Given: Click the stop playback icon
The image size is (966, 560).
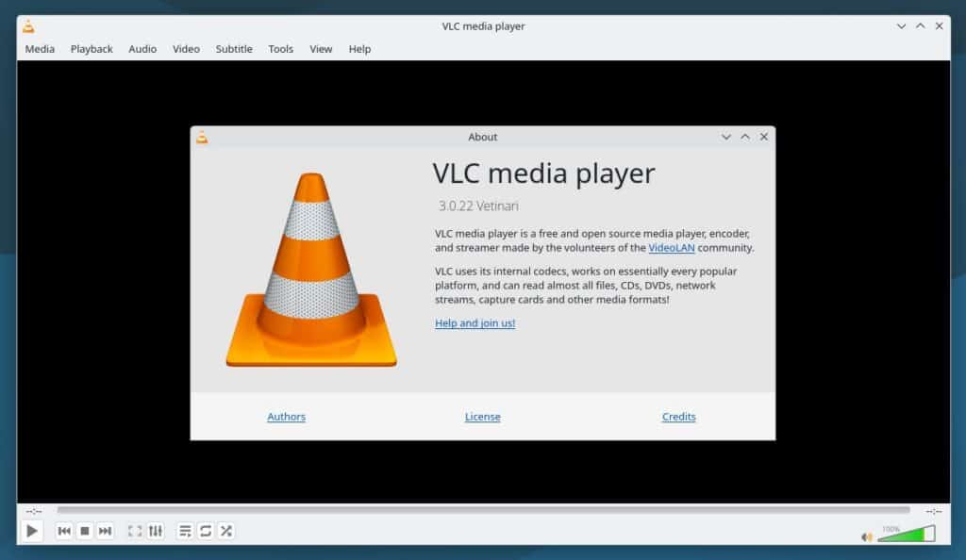Looking at the screenshot, I should tap(84, 531).
